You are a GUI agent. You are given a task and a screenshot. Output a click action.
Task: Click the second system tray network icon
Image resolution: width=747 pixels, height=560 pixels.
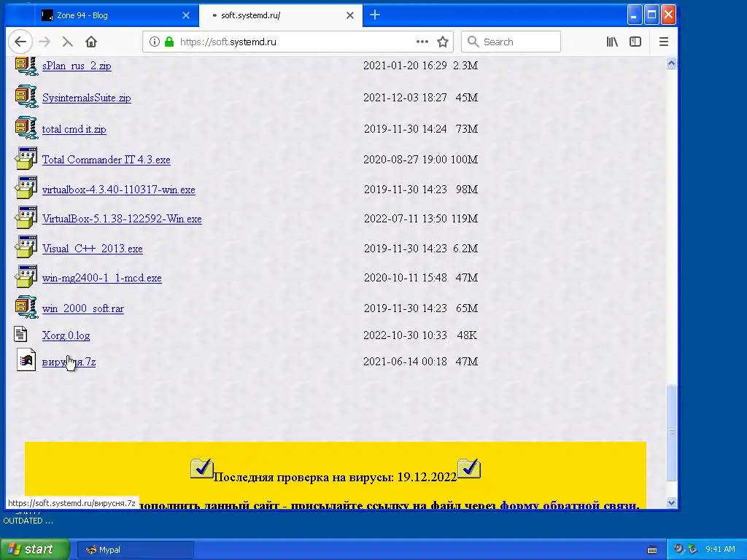(692, 549)
